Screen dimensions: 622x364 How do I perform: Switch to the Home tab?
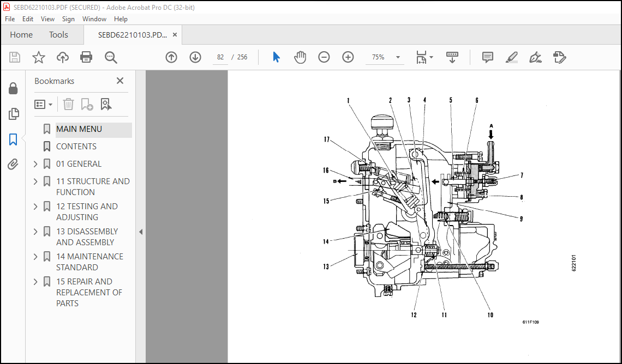[21, 35]
